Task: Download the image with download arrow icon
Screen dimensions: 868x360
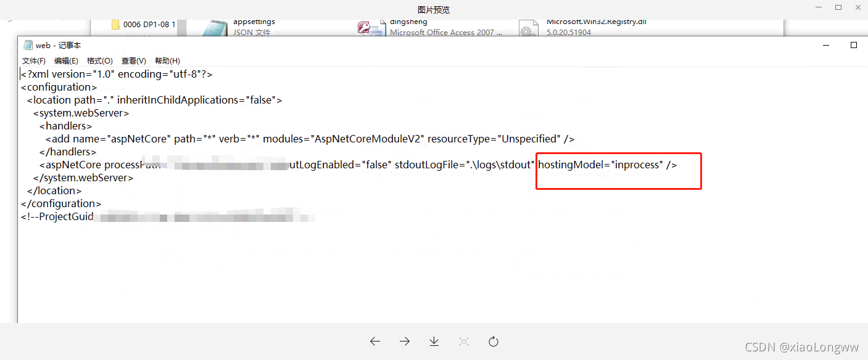Action: [434, 342]
